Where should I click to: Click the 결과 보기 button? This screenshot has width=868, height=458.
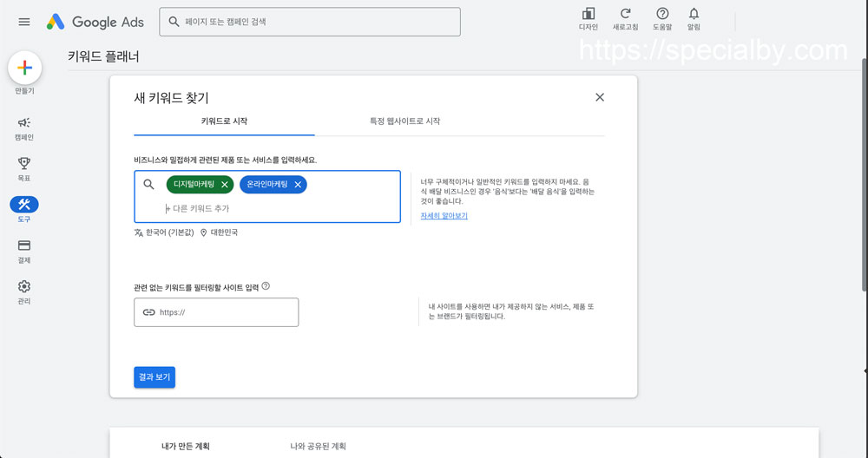click(155, 377)
